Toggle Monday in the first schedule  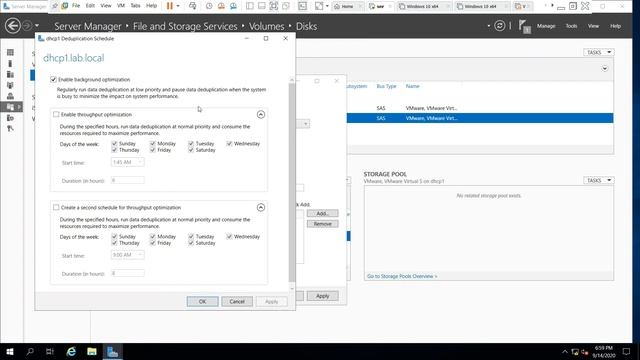pyautogui.click(x=153, y=144)
